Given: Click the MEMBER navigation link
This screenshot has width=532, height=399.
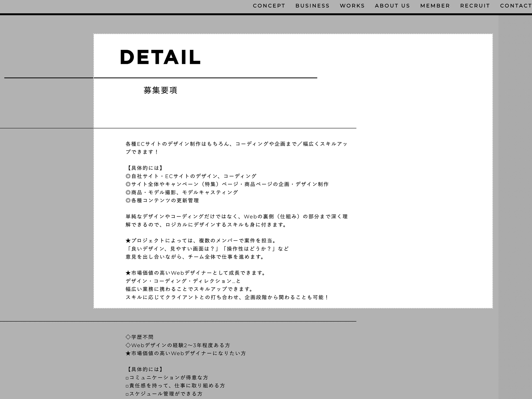Looking at the screenshot, I should [x=435, y=6].
